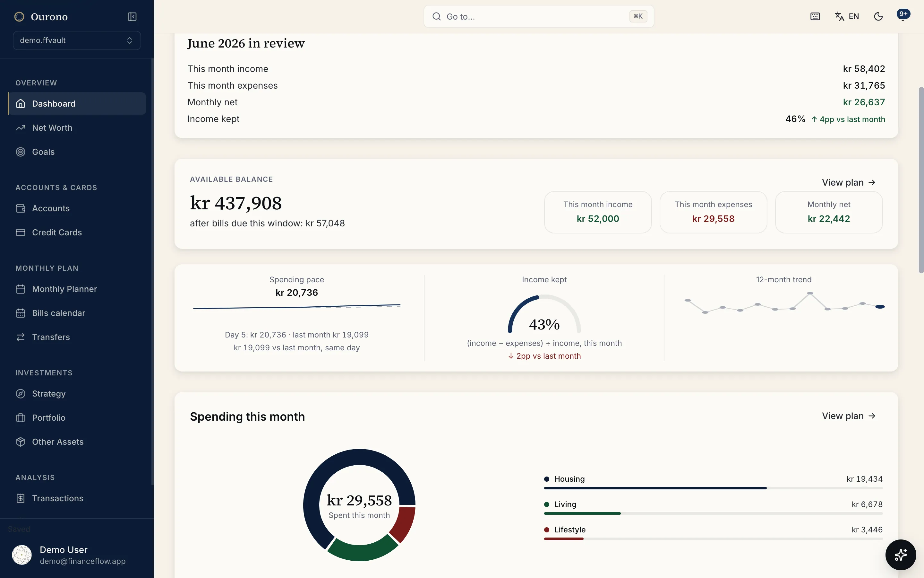Viewport: 924px width, 578px height.
Task: Click the Housing spending progress bar
Action: tap(713, 488)
